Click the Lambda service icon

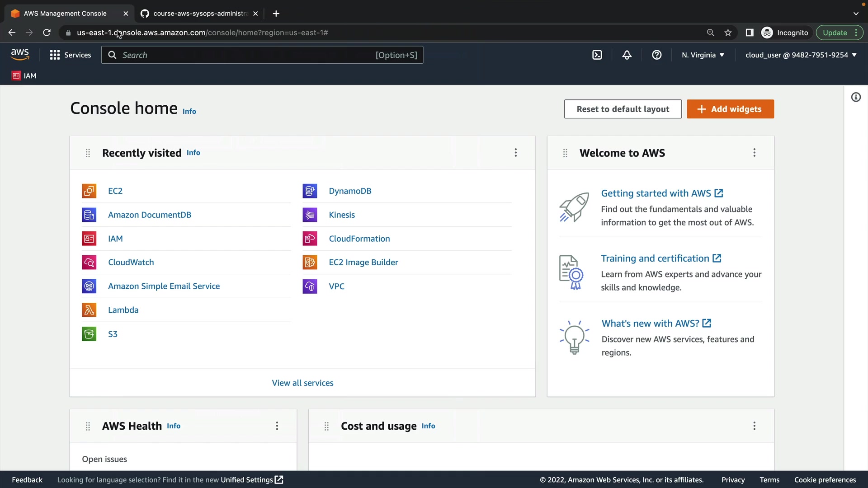89,310
